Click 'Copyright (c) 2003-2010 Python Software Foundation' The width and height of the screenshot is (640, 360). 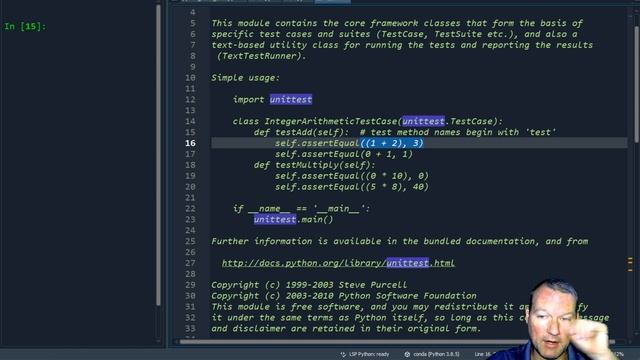pos(344,296)
